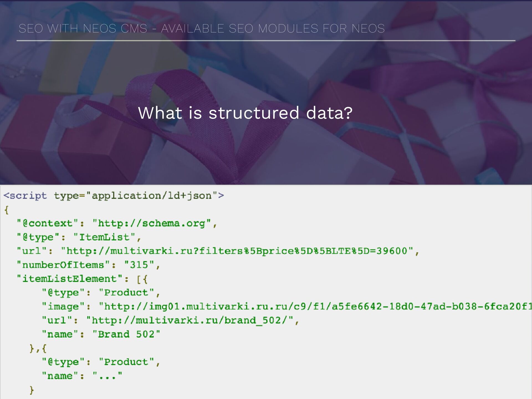Click the gift boxes background image
This screenshot has width=532, height=399.
[x=266, y=93]
